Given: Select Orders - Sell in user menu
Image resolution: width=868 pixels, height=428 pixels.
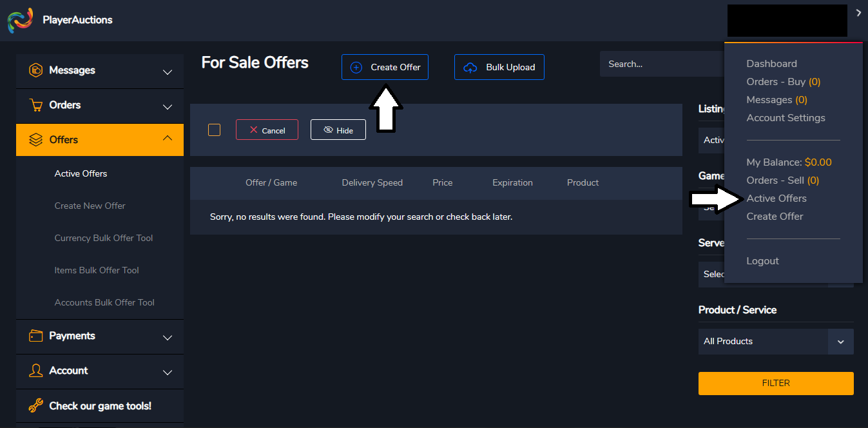Looking at the screenshot, I should pyautogui.click(x=783, y=180).
